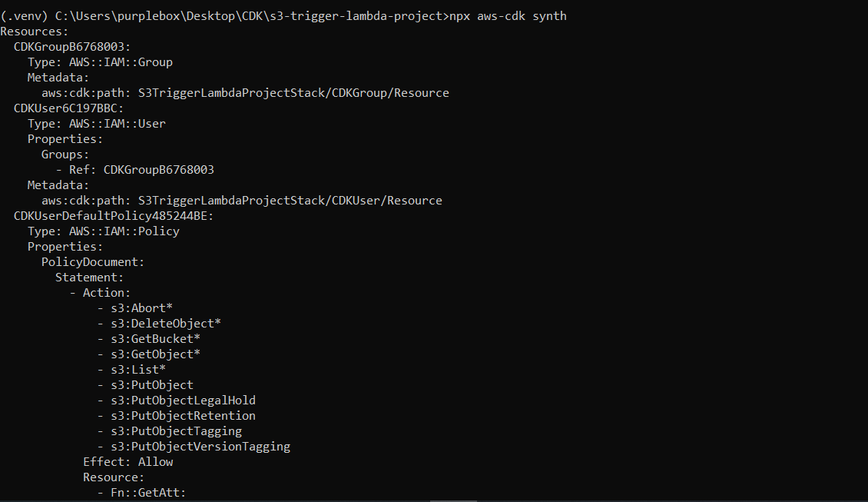Click the 'Effect: Allow' line
868x502 pixels.
point(128,462)
